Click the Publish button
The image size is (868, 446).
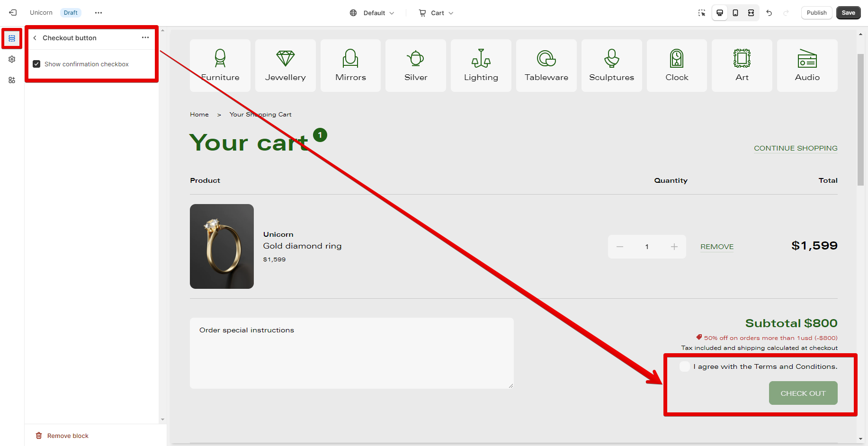[816, 13]
